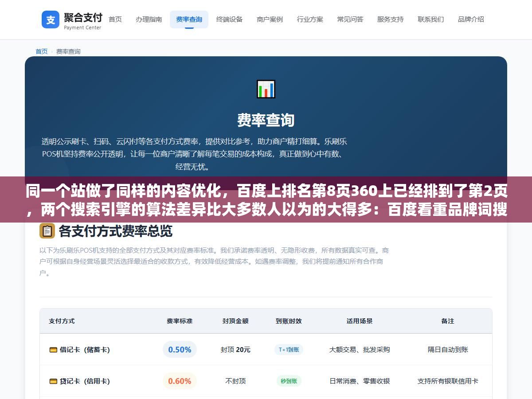Click the 到账时效 column header

[x=289, y=321]
